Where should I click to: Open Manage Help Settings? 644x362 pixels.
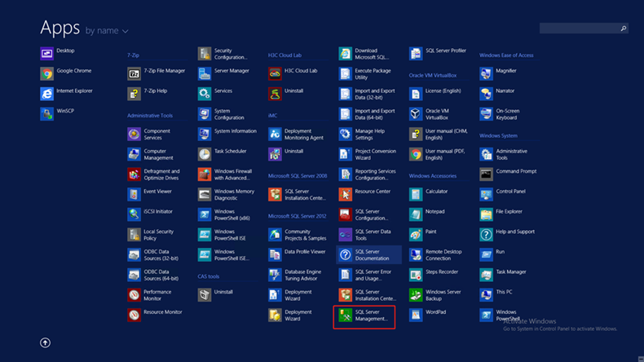(x=362, y=134)
